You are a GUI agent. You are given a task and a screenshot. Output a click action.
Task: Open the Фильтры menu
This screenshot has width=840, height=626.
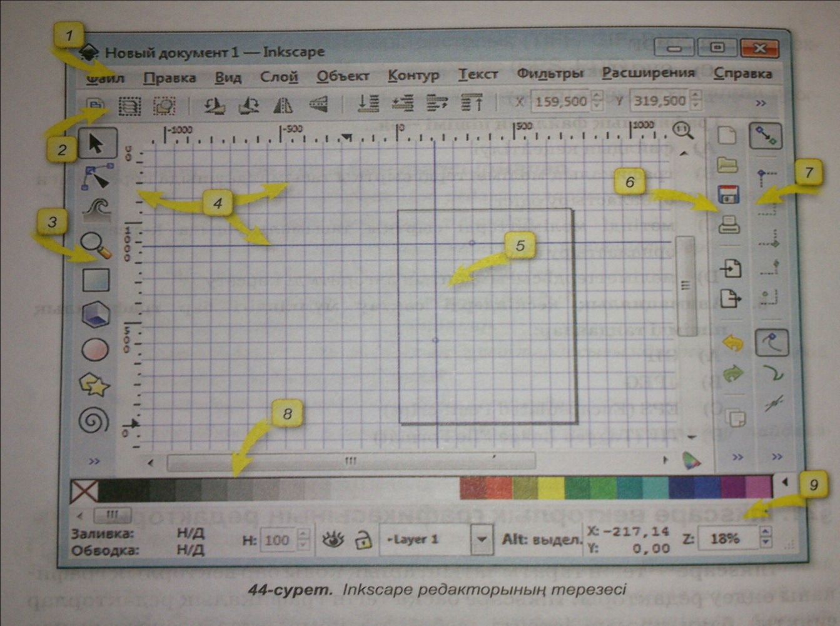[550, 74]
